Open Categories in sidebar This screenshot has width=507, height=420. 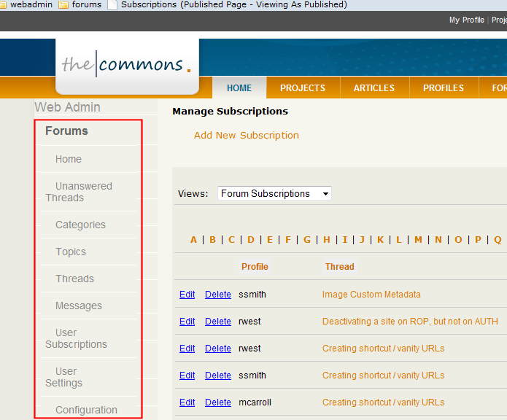pyautogui.click(x=80, y=225)
